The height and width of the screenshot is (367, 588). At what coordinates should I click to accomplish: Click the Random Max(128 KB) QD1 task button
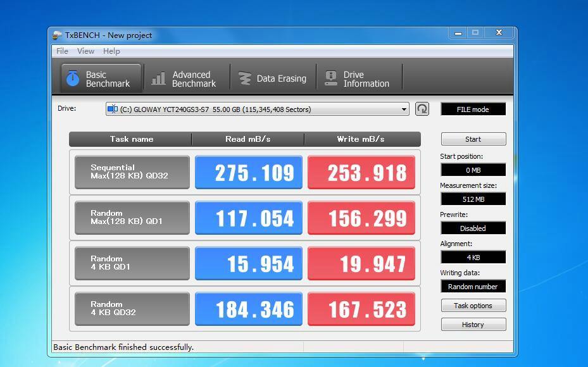coord(132,218)
